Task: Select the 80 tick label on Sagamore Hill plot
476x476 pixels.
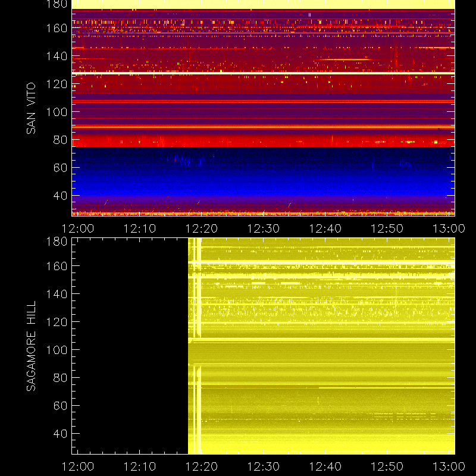Action: (x=60, y=378)
